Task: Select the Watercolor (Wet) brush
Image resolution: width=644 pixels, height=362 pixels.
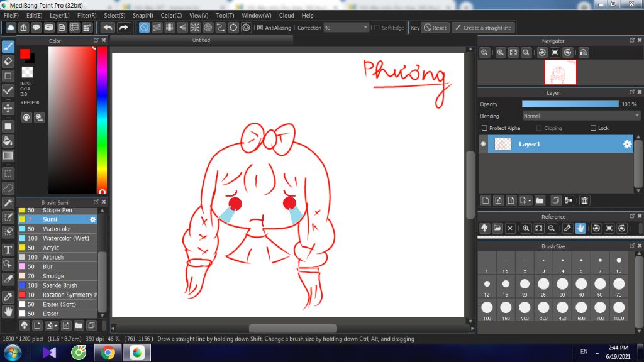Action: [x=57, y=238]
